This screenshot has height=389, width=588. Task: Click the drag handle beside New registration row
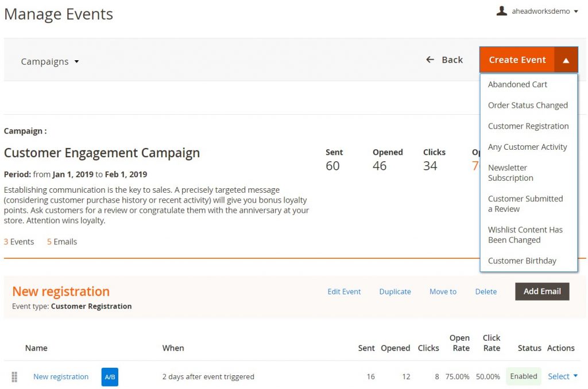tap(14, 376)
